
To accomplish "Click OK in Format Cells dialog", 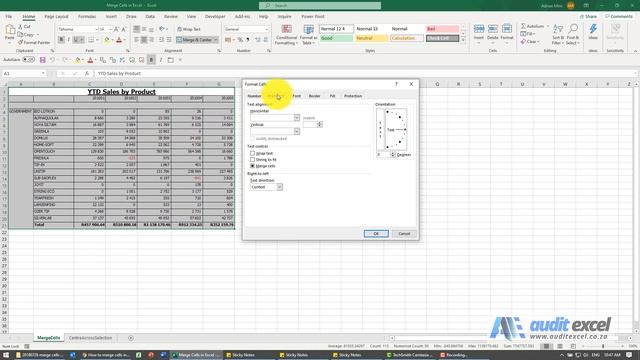I will pos(376,234).
